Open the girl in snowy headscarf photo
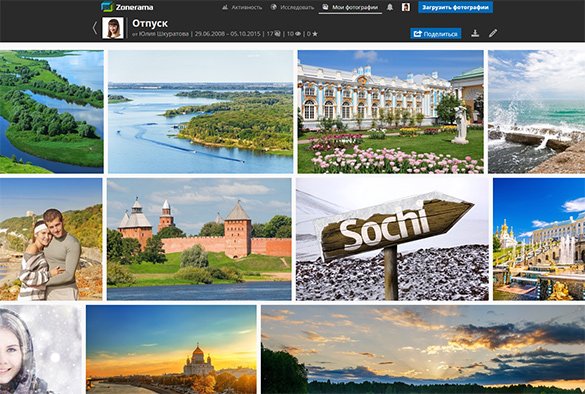This screenshot has height=394, width=585. [41, 350]
